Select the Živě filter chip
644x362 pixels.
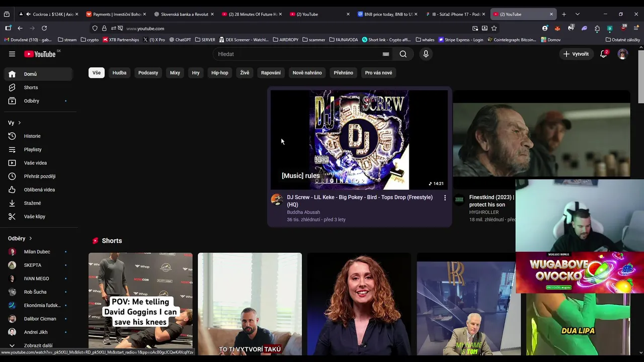[245, 72]
